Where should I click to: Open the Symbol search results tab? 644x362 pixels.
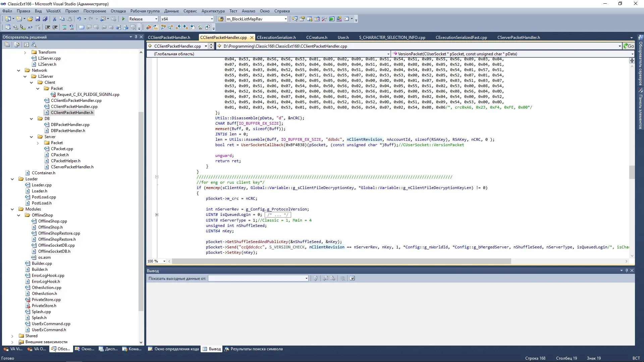[x=254, y=349]
